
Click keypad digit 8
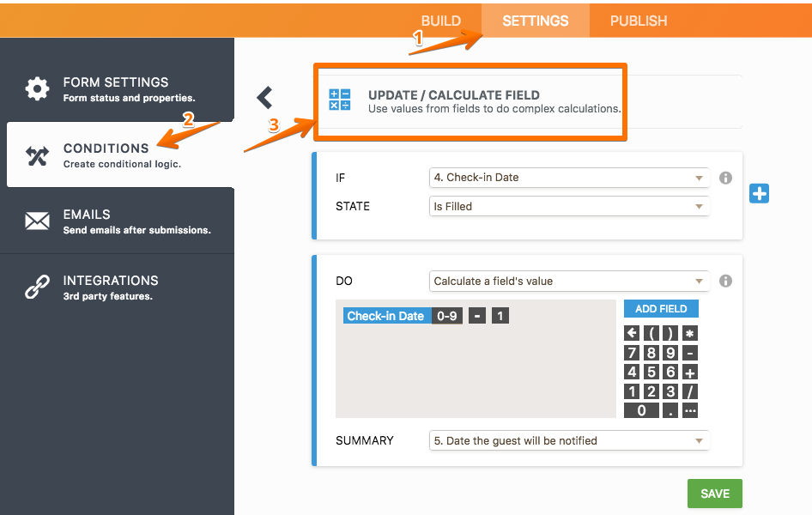click(x=651, y=353)
